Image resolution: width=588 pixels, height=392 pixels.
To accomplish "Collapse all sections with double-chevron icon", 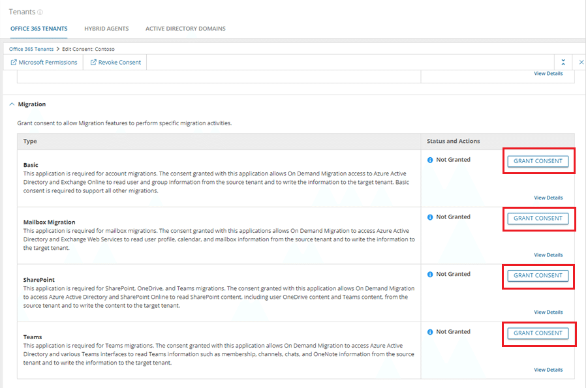I will (x=563, y=62).
